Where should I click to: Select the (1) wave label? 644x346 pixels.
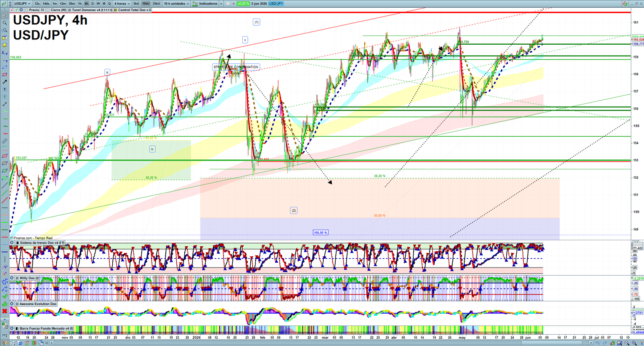[x=256, y=22]
